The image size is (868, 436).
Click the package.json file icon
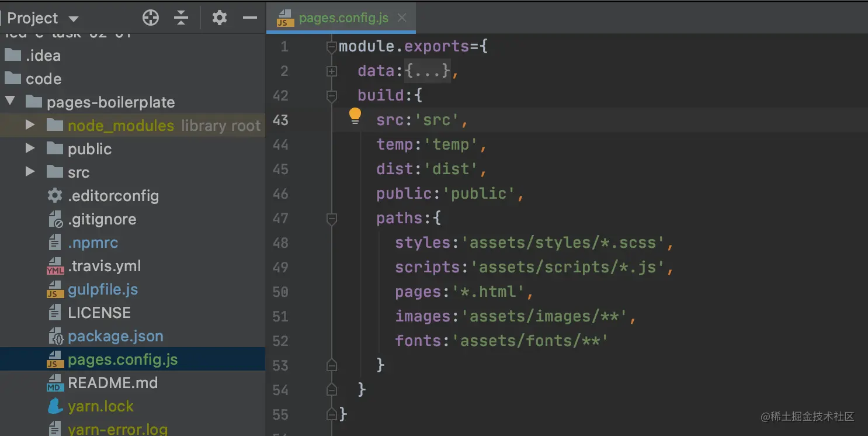coord(55,337)
